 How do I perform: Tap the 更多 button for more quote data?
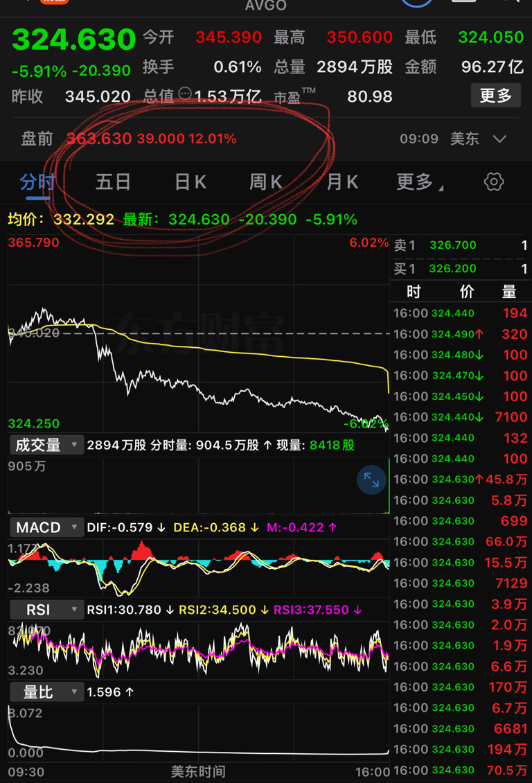pyautogui.click(x=495, y=96)
